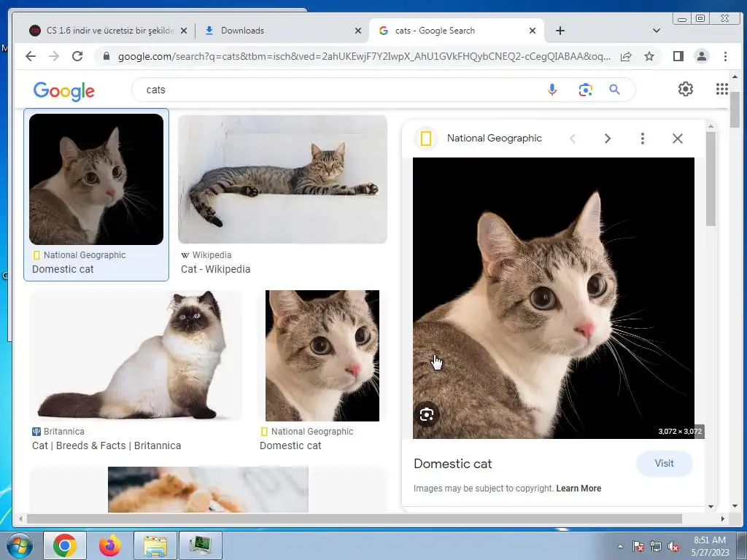Click preview panel scrollbar thumb
Screen dimensions: 747x560
711,179
